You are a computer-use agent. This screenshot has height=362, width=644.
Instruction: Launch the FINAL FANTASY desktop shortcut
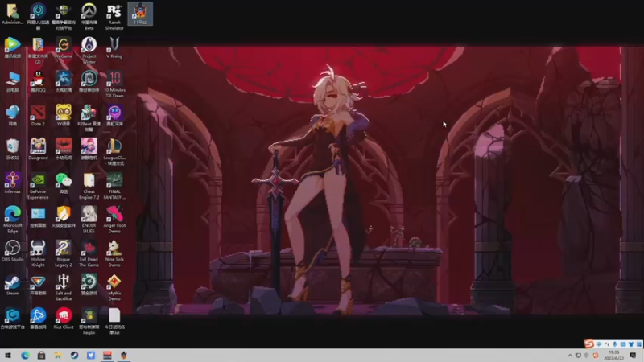pyautogui.click(x=114, y=186)
